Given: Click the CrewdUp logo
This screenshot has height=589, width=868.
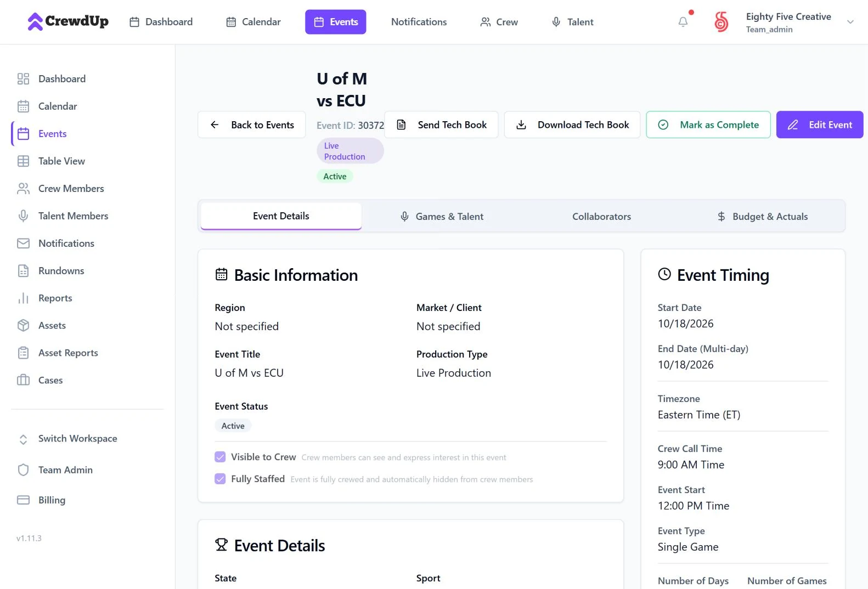Looking at the screenshot, I should 68,21.
